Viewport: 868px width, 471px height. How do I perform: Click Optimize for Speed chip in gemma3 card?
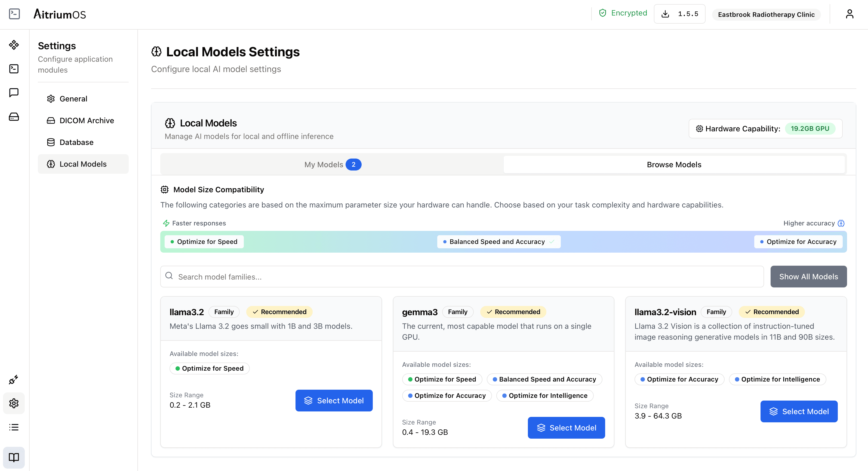[x=442, y=379]
